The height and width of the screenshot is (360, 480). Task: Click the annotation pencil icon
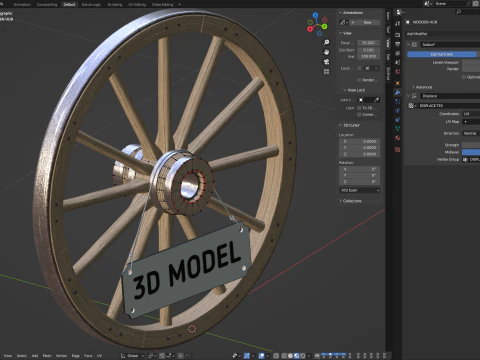pyautogui.click(x=342, y=22)
